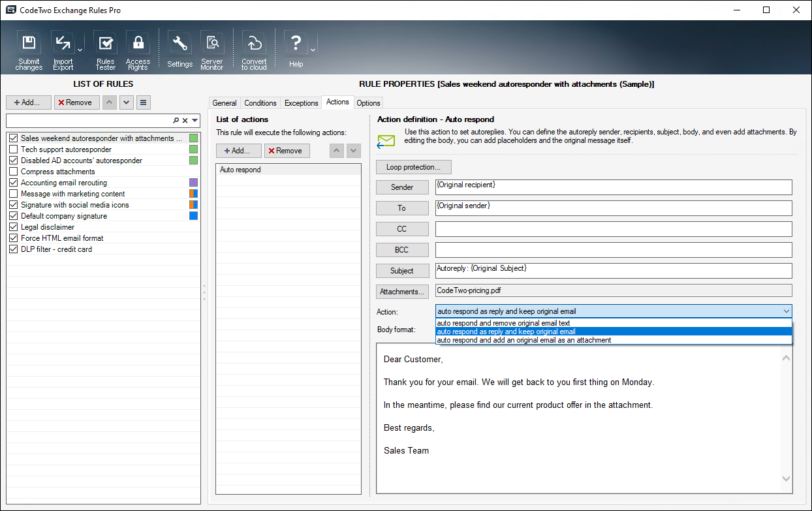Open the Import Export tool
This screenshot has width=812, height=511.
63,50
